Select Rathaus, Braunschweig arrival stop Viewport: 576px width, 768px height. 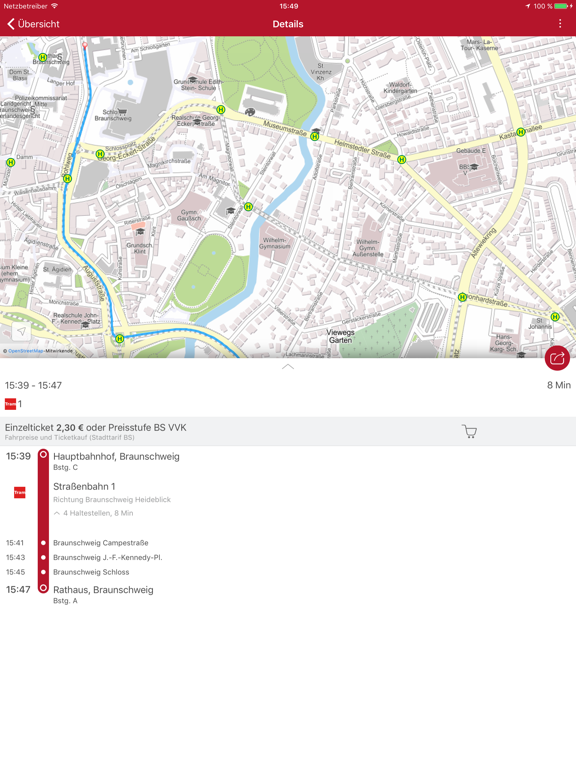coord(103,590)
